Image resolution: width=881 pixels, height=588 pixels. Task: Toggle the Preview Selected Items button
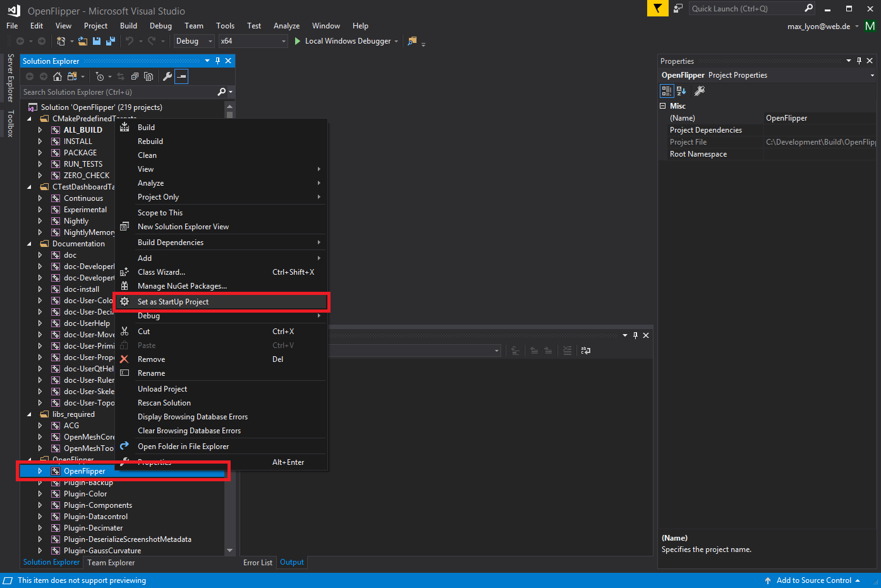click(x=181, y=76)
